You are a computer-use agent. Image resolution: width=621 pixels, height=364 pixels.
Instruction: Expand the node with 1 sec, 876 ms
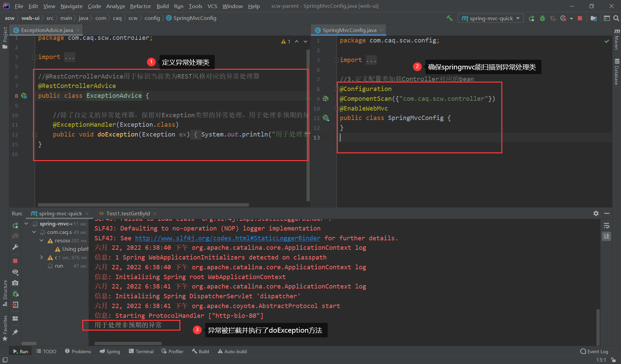tap(41, 257)
